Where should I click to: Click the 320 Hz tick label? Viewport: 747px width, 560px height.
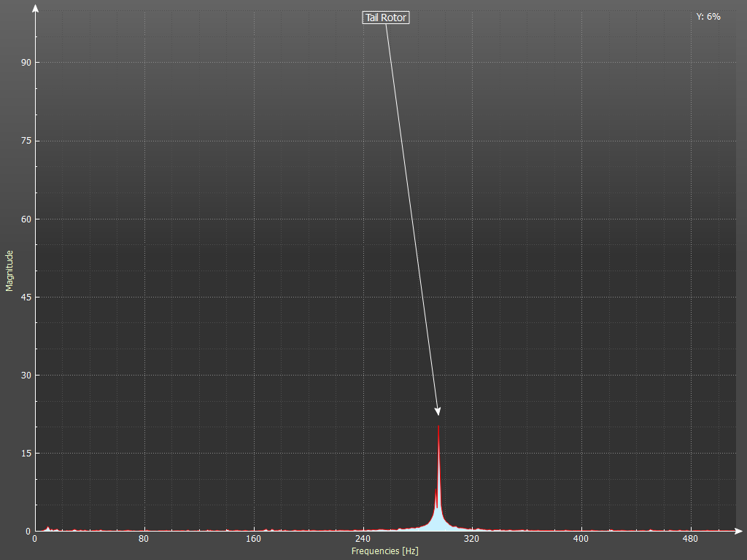click(x=471, y=540)
